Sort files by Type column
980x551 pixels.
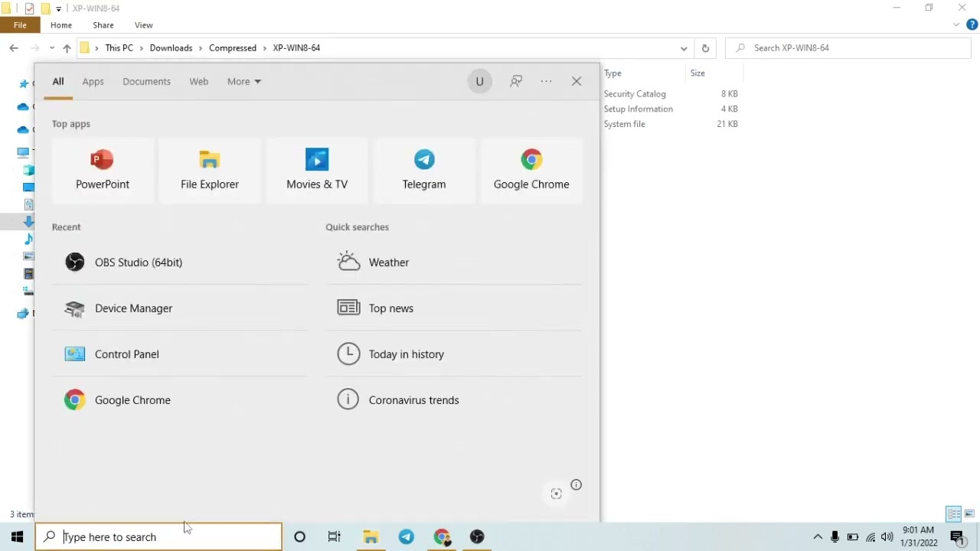click(x=612, y=73)
